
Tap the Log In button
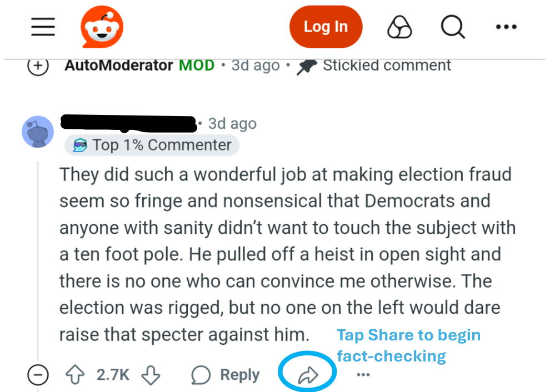(x=326, y=26)
